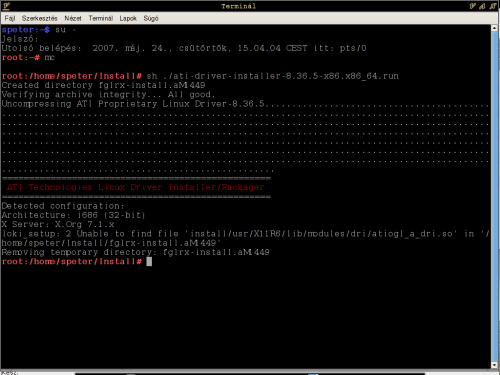The height and width of the screenshot is (375, 500).
Task: Click the scrollbar up arrow
Action: coord(495,28)
